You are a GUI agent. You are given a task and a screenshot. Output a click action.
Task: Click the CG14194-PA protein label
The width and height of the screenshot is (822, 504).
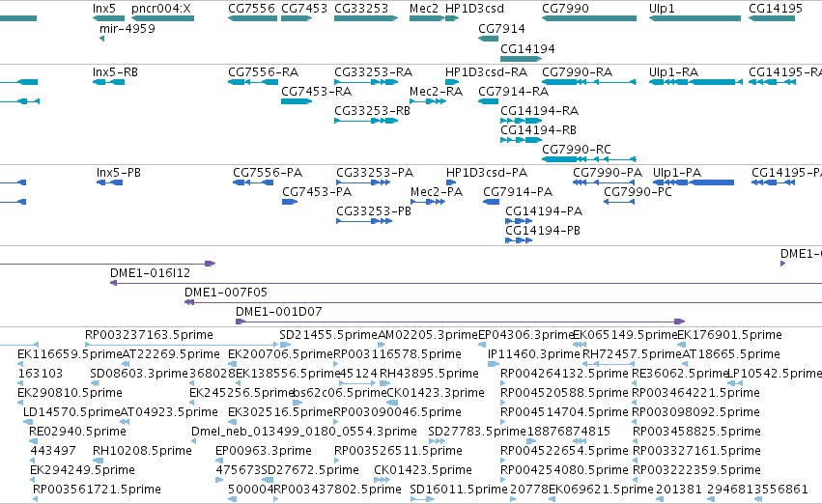point(544,211)
